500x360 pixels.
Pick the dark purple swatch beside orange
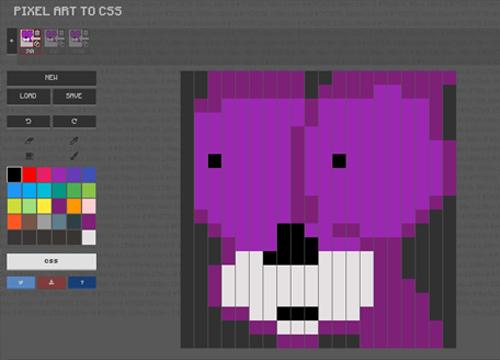click(x=59, y=206)
